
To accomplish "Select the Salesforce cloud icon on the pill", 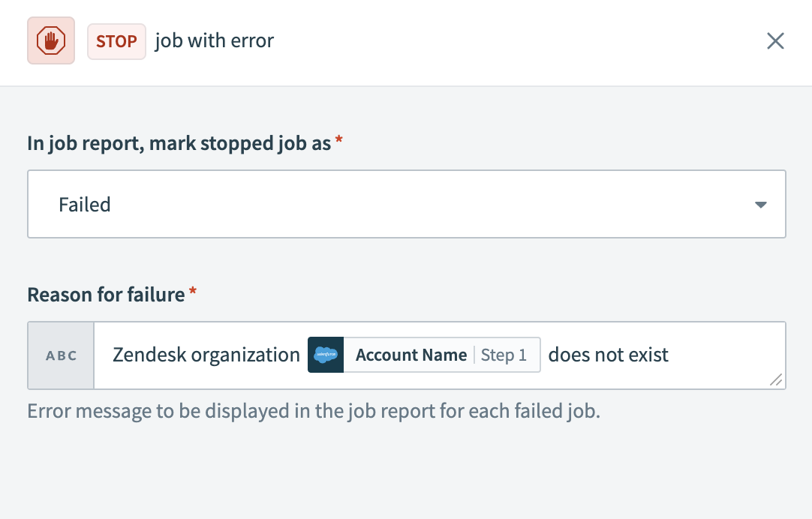I will coord(326,355).
